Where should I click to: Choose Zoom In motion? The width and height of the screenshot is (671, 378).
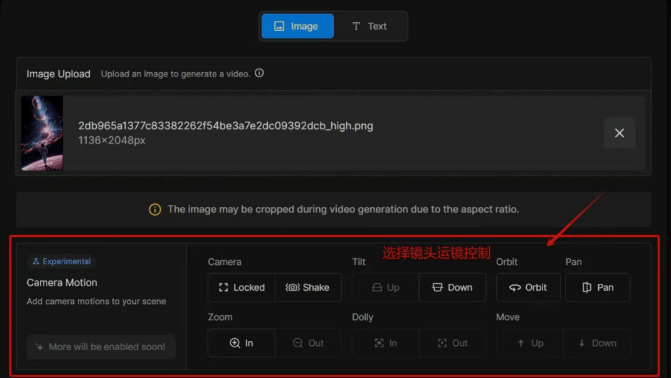tap(241, 343)
